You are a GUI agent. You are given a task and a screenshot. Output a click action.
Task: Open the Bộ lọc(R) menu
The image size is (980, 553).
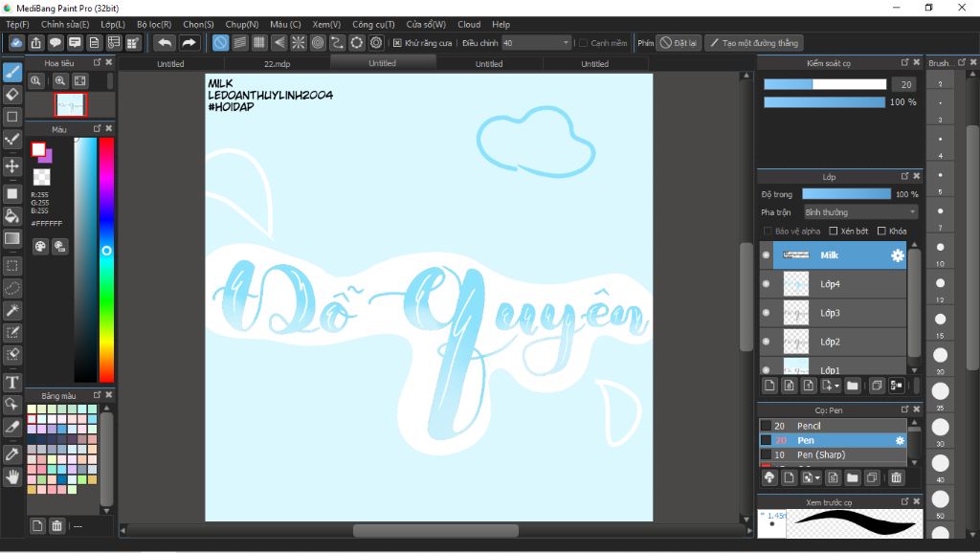click(x=154, y=24)
